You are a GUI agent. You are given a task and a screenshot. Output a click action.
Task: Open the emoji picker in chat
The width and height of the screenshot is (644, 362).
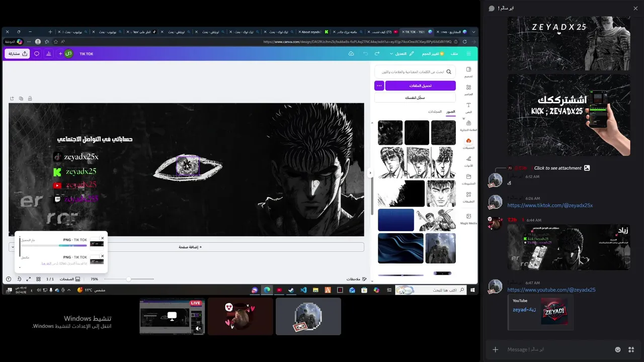(618, 349)
